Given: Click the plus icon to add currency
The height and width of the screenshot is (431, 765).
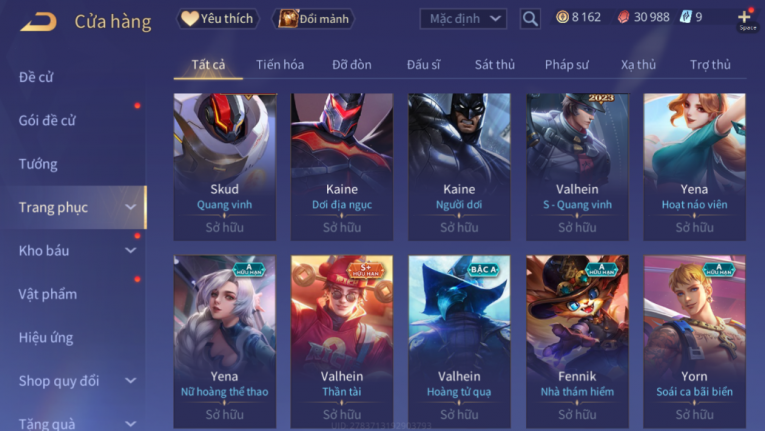Looking at the screenshot, I should coord(744,18).
